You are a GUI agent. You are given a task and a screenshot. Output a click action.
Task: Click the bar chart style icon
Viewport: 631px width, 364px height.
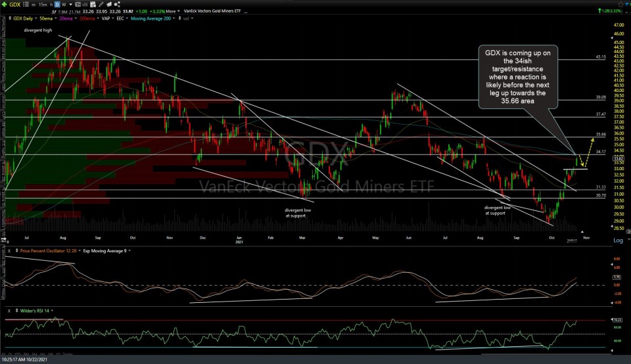coord(85,5)
